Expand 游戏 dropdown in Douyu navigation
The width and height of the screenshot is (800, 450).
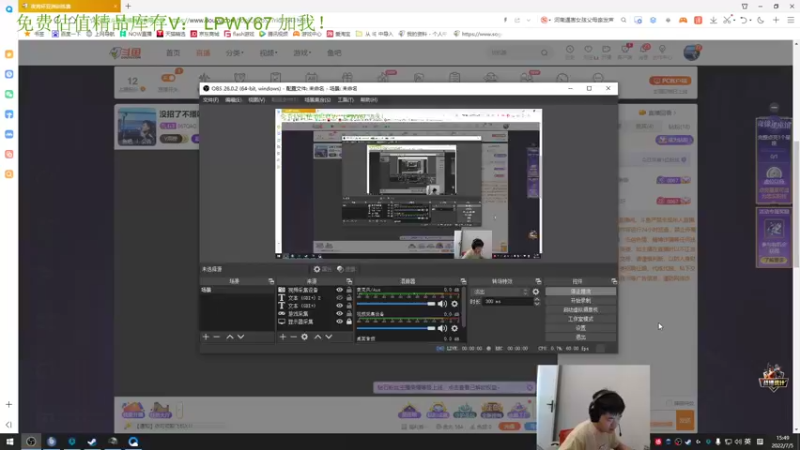click(x=302, y=53)
